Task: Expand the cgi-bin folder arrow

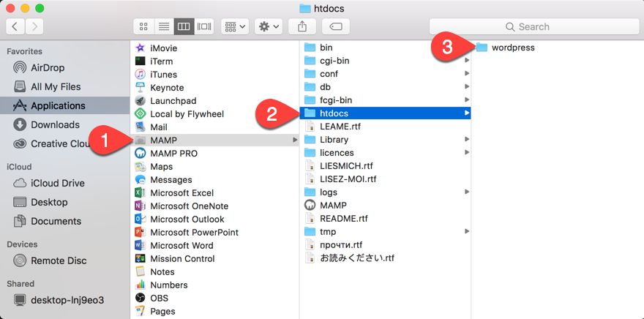Action: pyautogui.click(x=467, y=61)
